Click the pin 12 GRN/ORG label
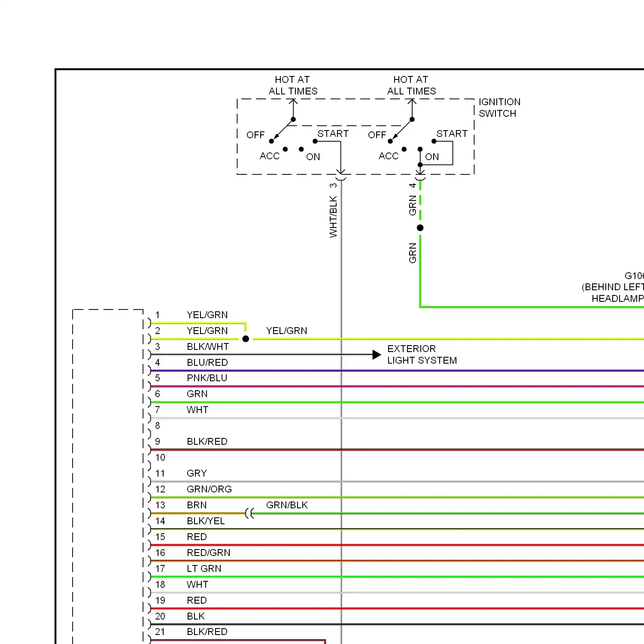Image resolution: width=644 pixels, height=644 pixels. click(x=209, y=489)
